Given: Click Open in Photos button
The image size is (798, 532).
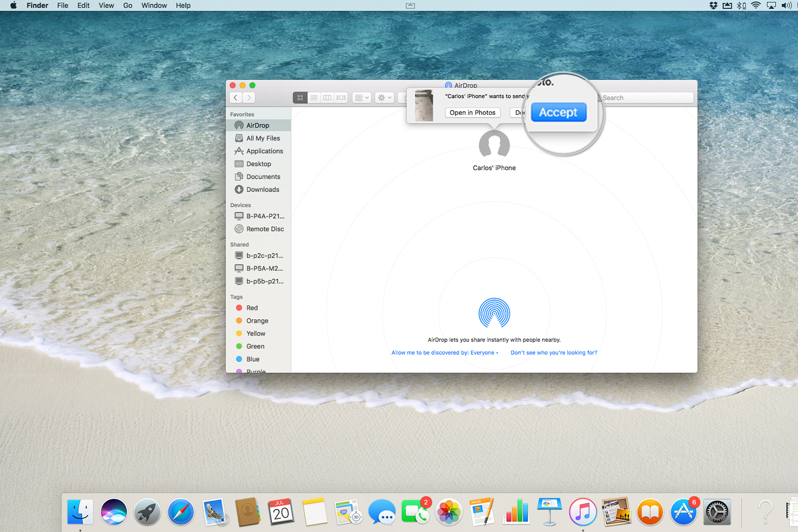Looking at the screenshot, I should coord(472,113).
